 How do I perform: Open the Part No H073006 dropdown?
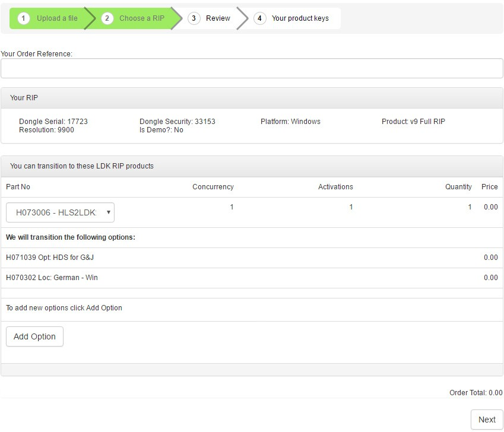(x=60, y=212)
